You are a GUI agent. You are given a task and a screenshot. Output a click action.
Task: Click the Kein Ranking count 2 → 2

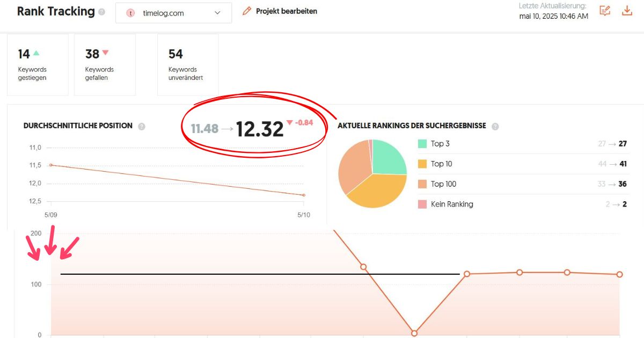pyautogui.click(x=617, y=204)
